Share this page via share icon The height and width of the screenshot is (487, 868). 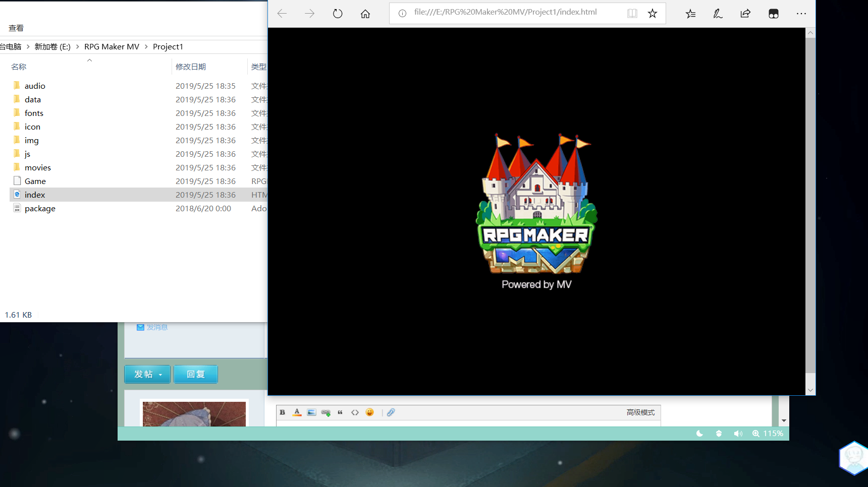pyautogui.click(x=745, y=14)
